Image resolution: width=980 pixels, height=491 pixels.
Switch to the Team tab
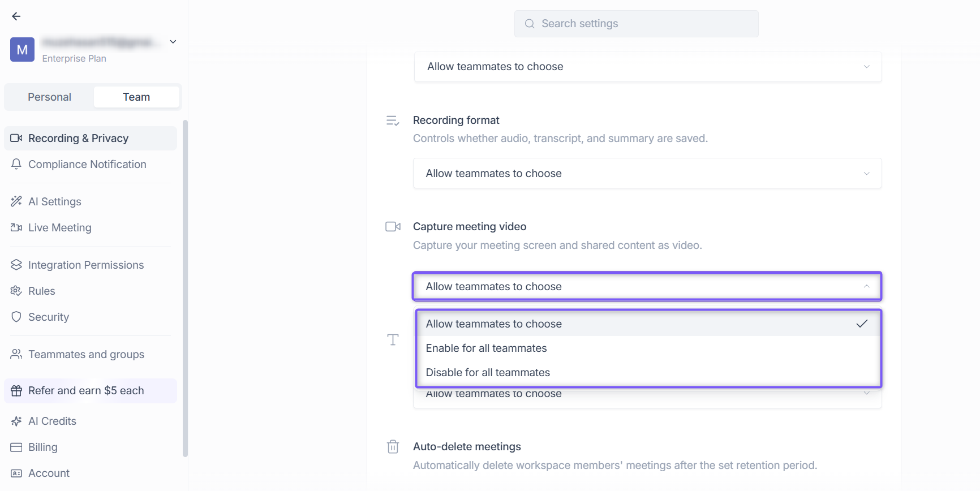pyautogui.click(x=136, y=97)
